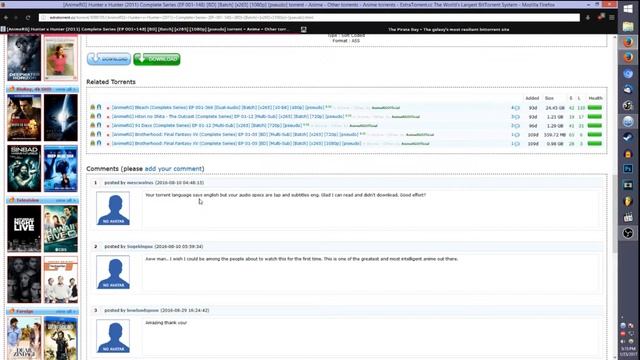This screenshot has width=640, height=360.
Task: Click the downloads arrow in Firefox toolbar
Action: tap(588, 18)
